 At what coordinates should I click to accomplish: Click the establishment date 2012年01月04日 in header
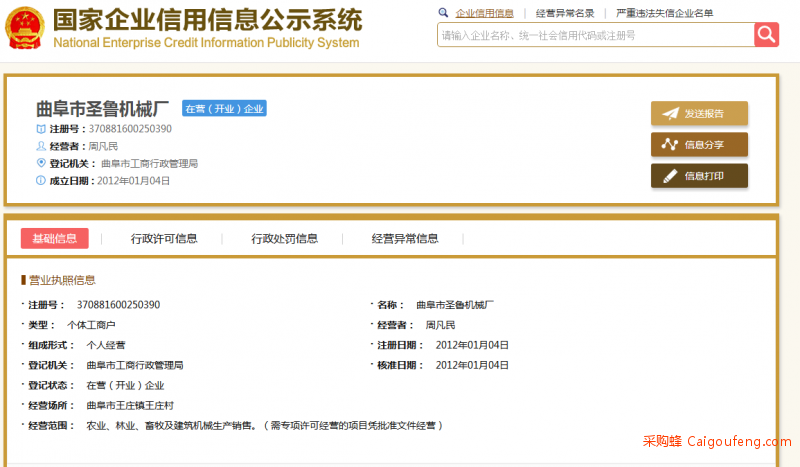coord(133,181)
